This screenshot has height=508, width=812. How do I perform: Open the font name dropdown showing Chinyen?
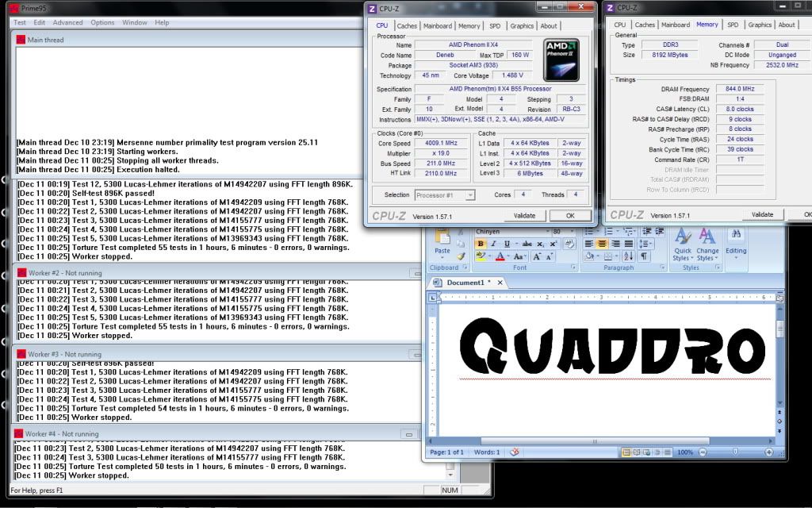(x=546, y=231)
